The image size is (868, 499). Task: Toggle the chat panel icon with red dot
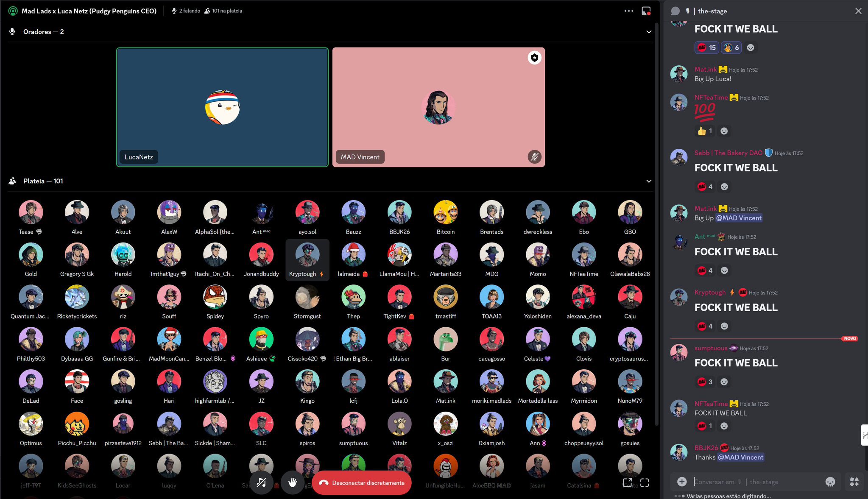(x=646, y=11)
